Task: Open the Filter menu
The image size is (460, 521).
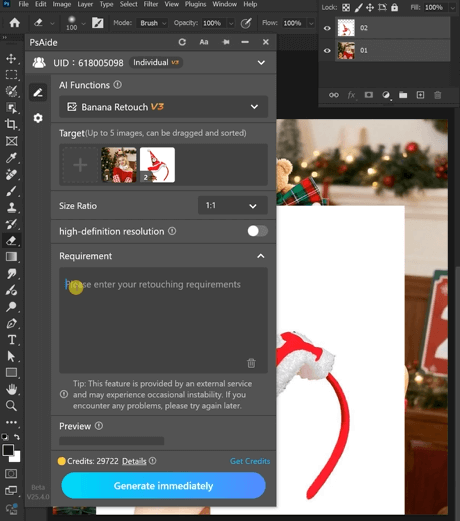Action: pyautogui.click(x=151, y=4)
